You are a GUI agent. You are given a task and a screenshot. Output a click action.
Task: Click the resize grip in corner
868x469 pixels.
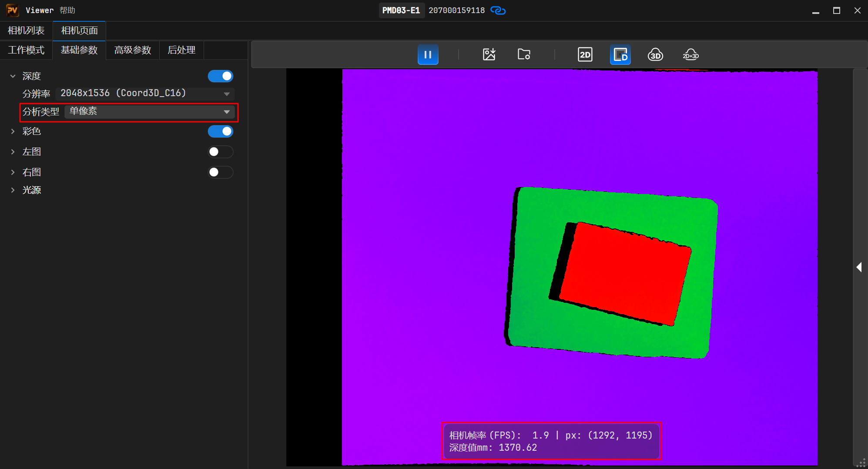click(861, 463)
